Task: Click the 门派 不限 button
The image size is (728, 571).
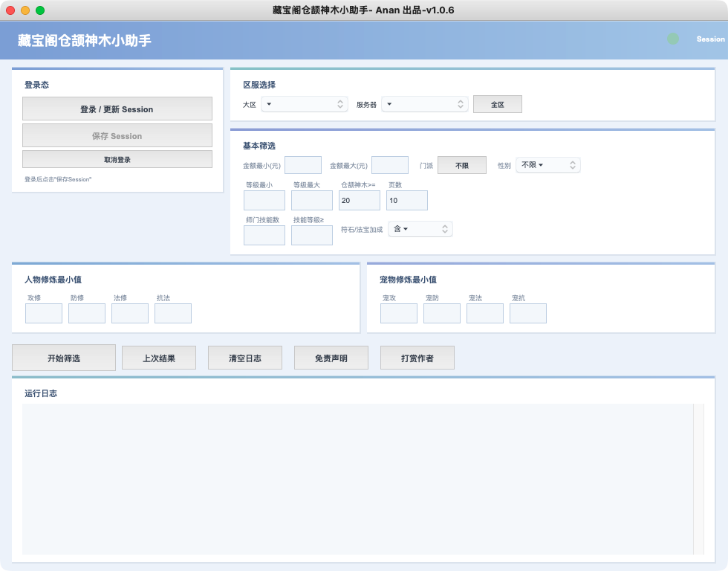Action: pos(462,165)
